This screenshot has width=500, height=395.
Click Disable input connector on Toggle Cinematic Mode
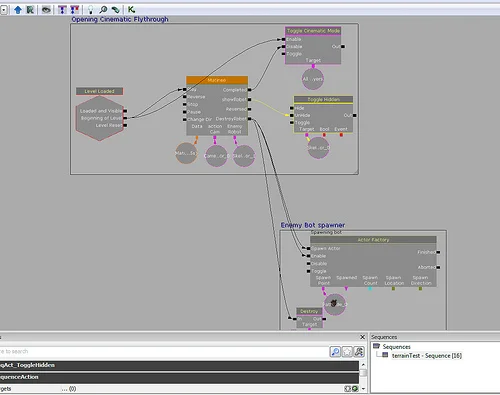pos(283,47)
